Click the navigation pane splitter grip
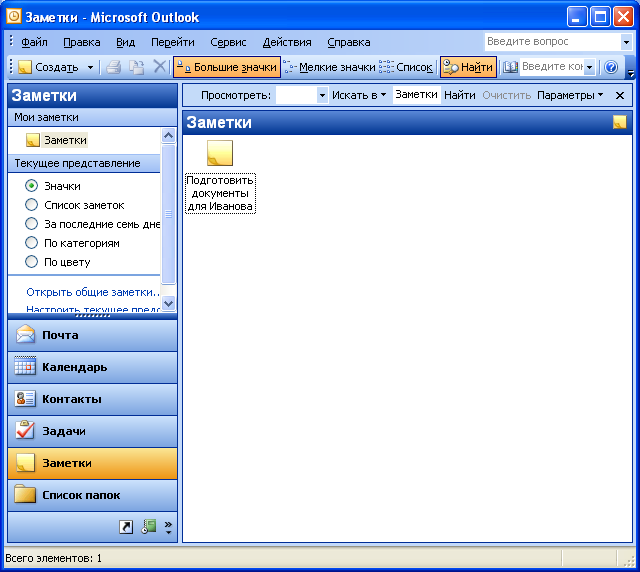 [93, 316]
